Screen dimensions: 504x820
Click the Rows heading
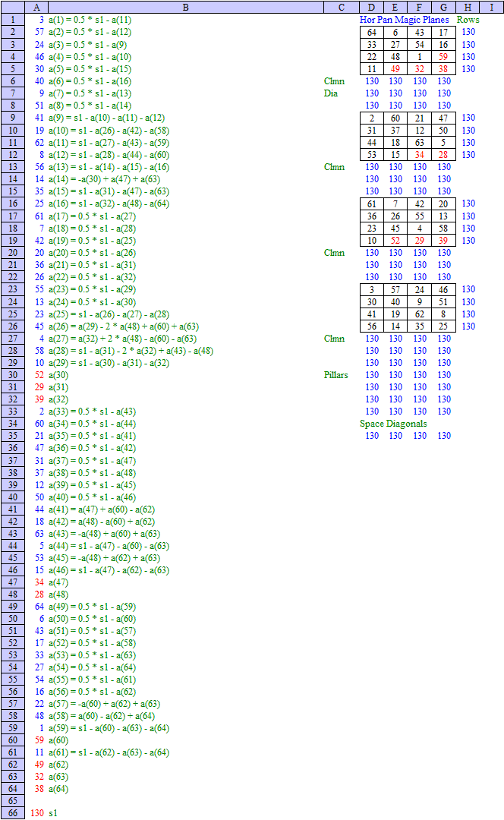click(468, 20)
